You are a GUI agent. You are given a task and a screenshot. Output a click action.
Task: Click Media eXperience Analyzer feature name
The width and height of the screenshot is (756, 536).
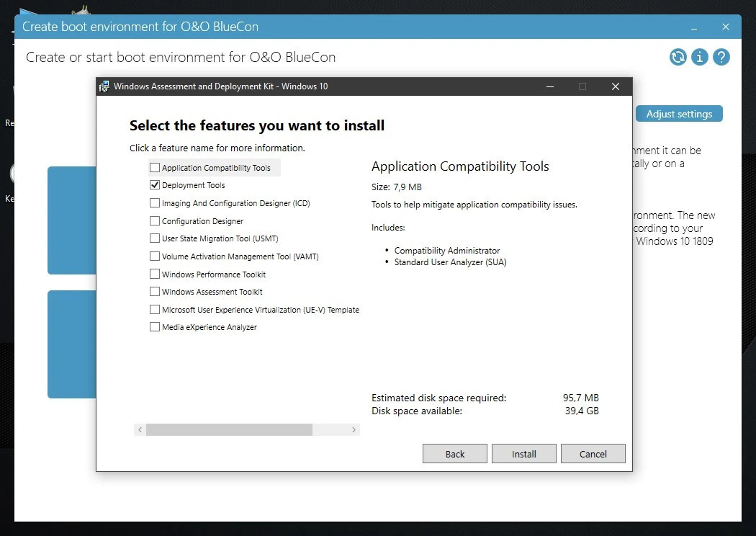210,327
